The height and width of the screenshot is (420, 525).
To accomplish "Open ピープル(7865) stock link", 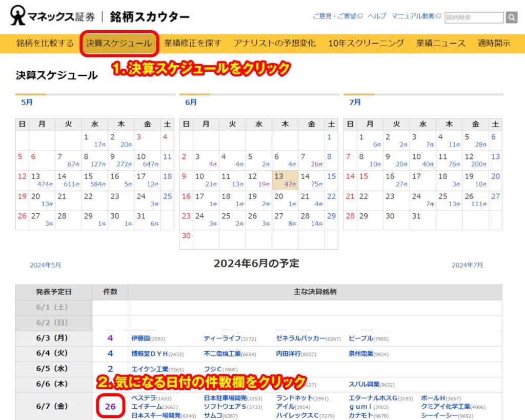I will 368,338.
